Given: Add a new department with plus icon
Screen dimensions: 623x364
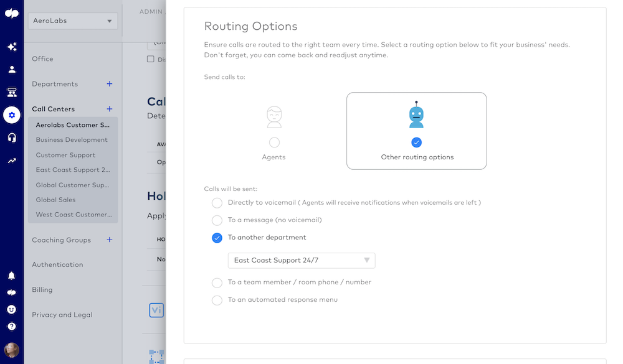Looking at the screenshot, I should point(109,84).
